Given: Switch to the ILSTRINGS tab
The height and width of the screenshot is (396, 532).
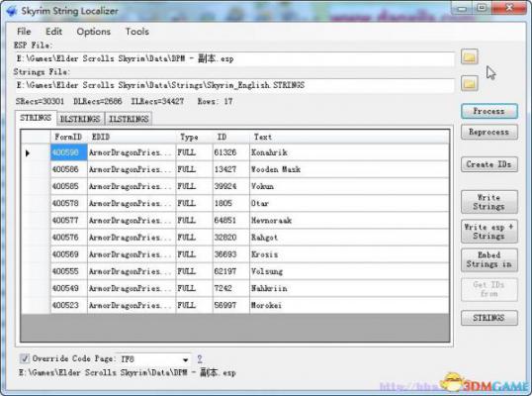Looking at the screenshot, I should click(129, 119).
